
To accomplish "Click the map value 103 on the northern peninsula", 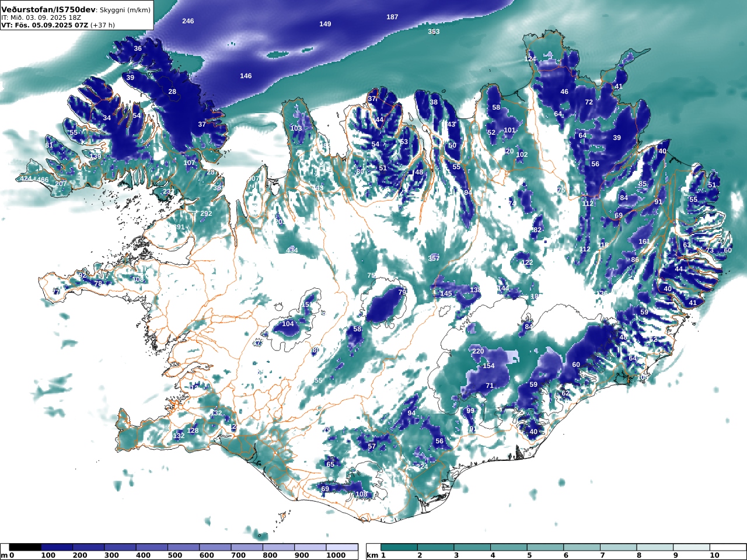I will 296,128.
